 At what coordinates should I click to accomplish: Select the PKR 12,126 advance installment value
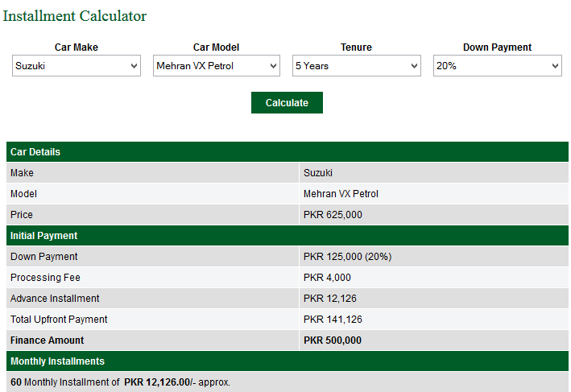pyautogui.click(x=330, y=299)
